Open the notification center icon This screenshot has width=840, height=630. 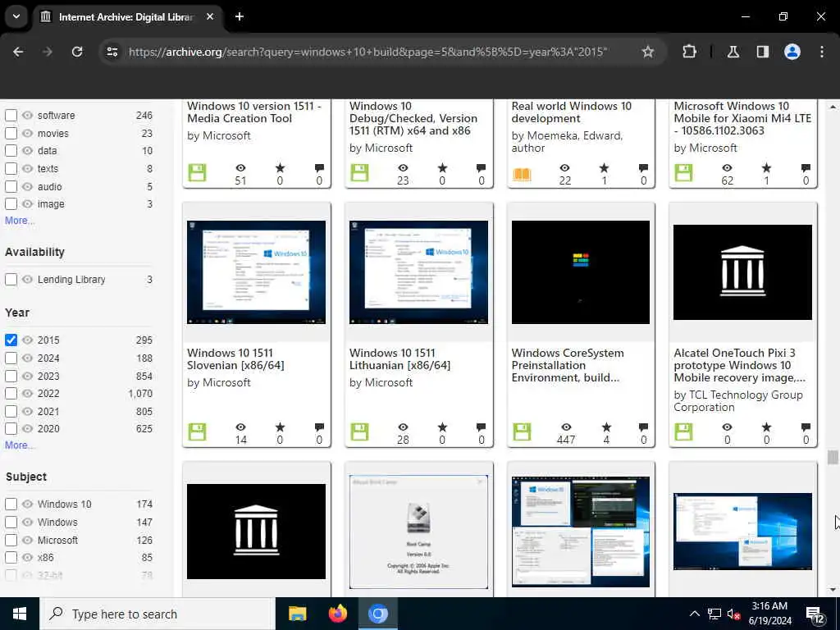click(815, 614)
